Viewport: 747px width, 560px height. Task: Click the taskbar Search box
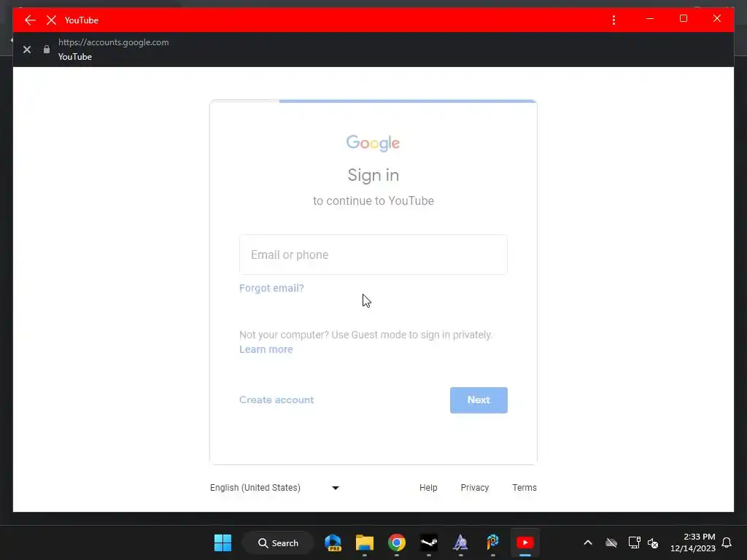(278, 542)
